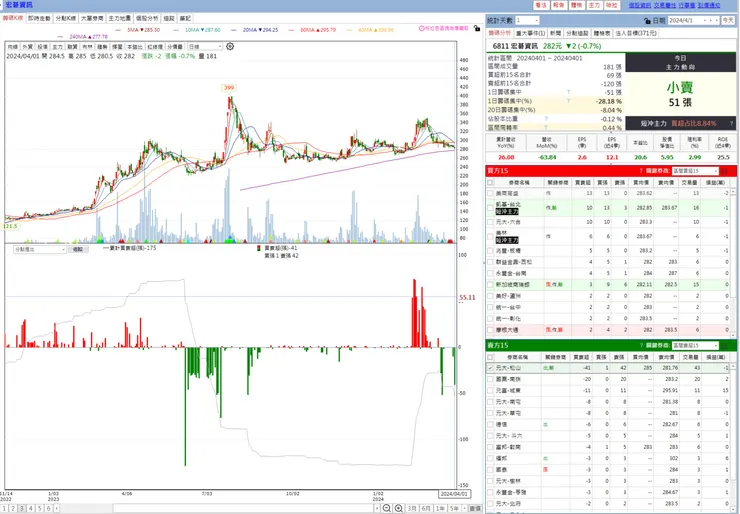740x514 pixels.
Task: Tick checkbox for 美林 buyer row
Action: coord(490,236)
